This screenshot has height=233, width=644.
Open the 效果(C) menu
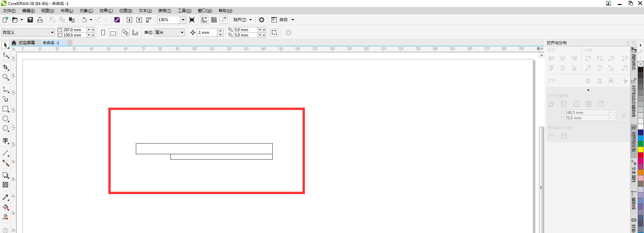pyautogui.click(x=106, y=11)
